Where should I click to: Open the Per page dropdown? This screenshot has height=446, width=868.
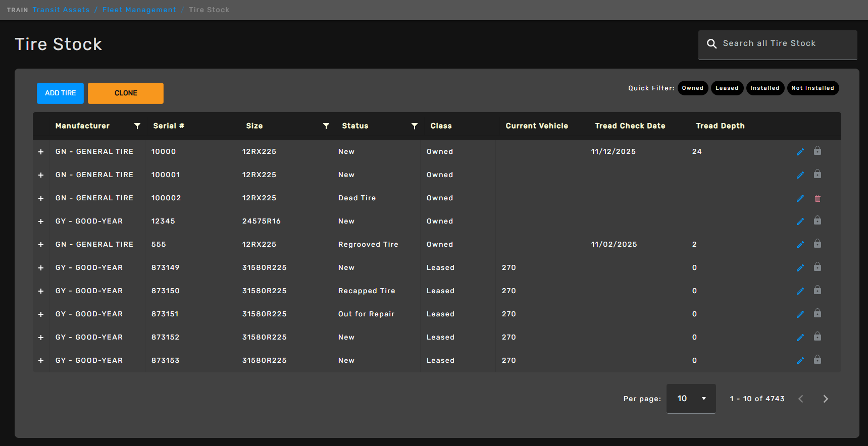click(x=691, y=399)
